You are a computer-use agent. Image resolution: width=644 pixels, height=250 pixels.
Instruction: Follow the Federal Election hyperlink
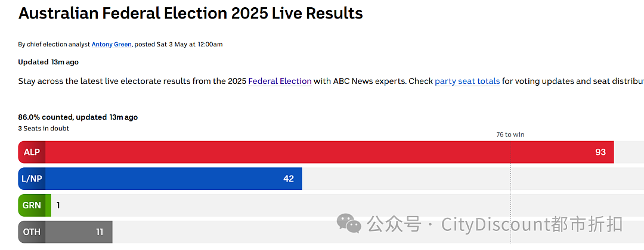click(280, 81)
